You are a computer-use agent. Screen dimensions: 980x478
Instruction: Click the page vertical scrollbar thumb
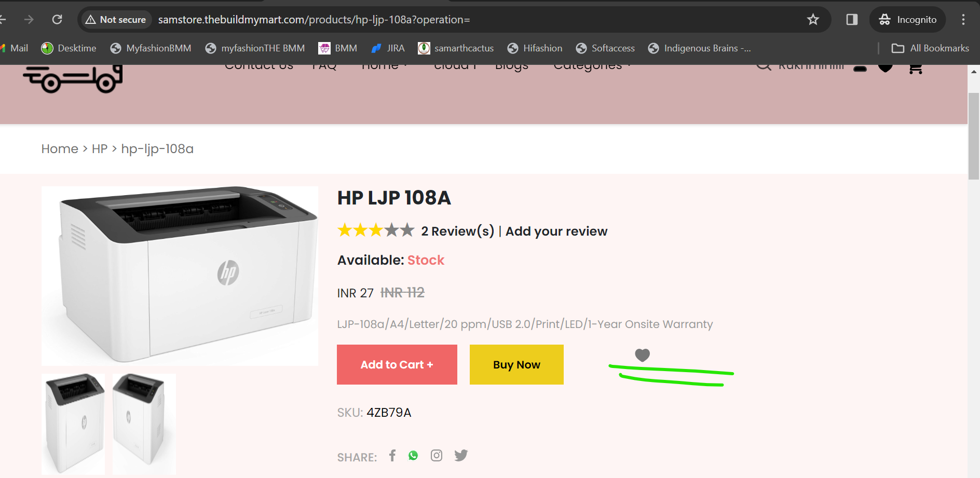[x=974, y=136]
